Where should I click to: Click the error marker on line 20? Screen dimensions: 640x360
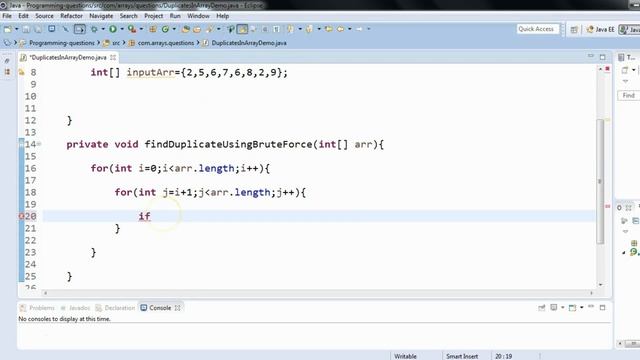click(x=21, y=216)
